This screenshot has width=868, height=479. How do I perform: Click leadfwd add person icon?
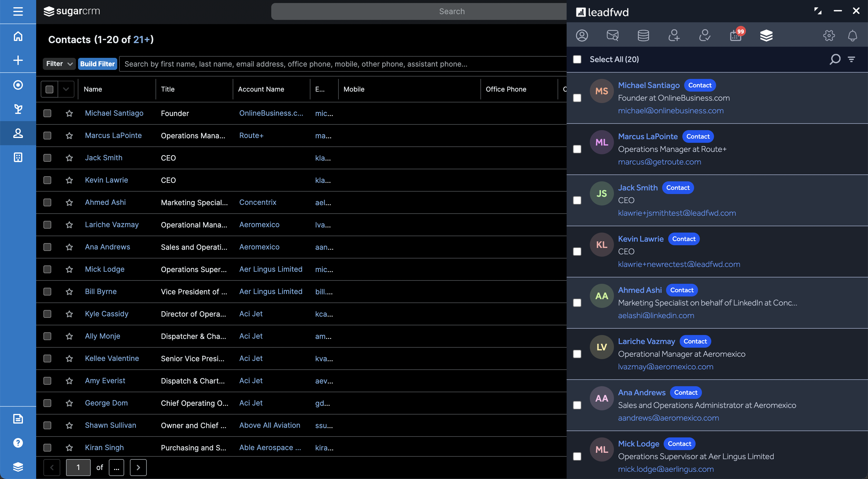(674, 35)
